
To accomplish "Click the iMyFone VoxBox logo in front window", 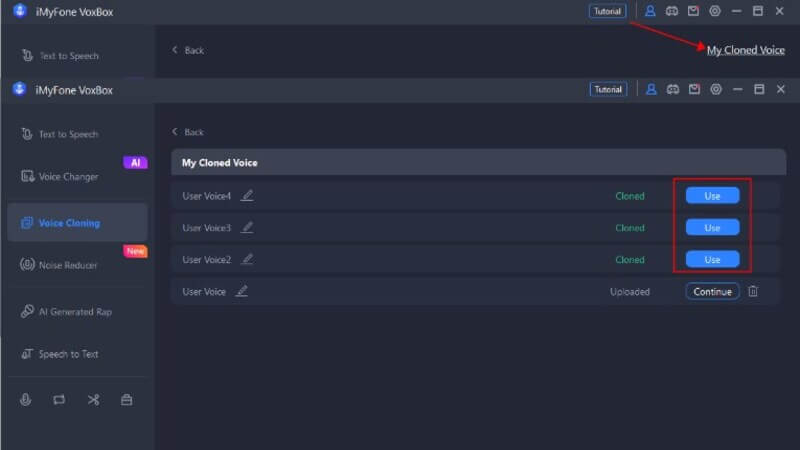I will click(x=19, y=89).
